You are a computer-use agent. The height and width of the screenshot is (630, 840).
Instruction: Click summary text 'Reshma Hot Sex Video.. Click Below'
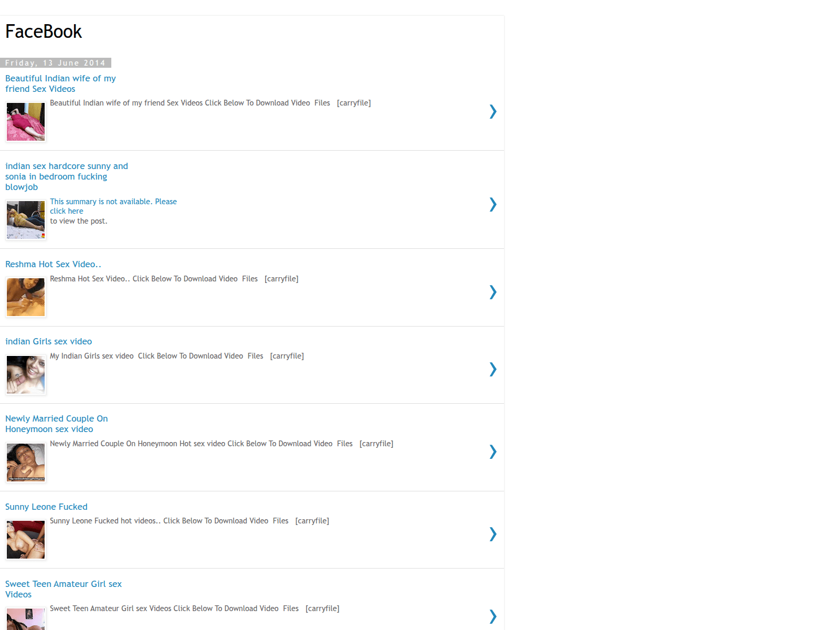(x=174, y=279)
